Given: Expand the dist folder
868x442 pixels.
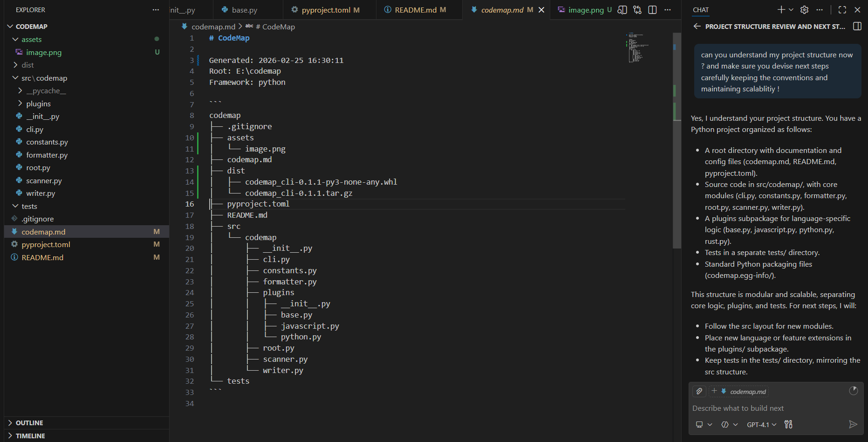Looking at the screenshot, I should coord(15,65).
